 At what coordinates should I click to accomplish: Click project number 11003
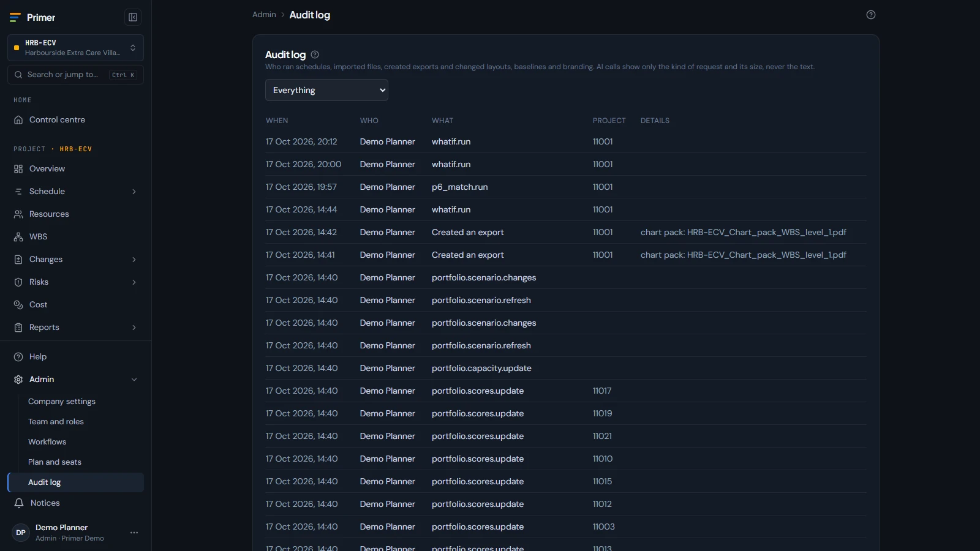(x=604, y=527)
